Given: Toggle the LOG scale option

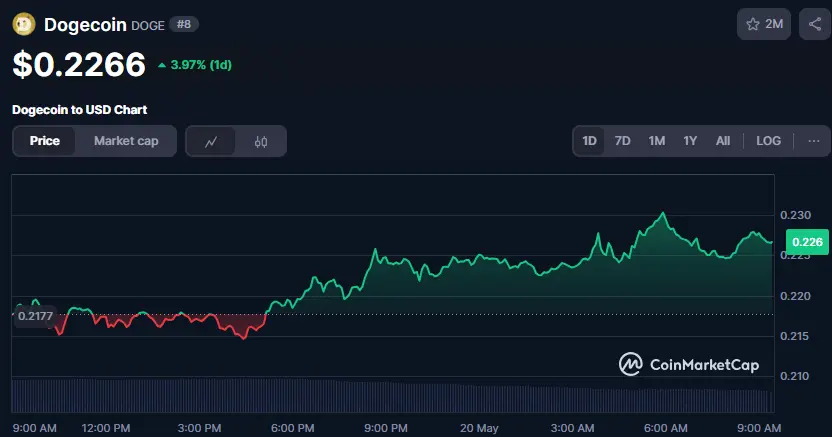Looking at the screenshot, I should 768,141.
